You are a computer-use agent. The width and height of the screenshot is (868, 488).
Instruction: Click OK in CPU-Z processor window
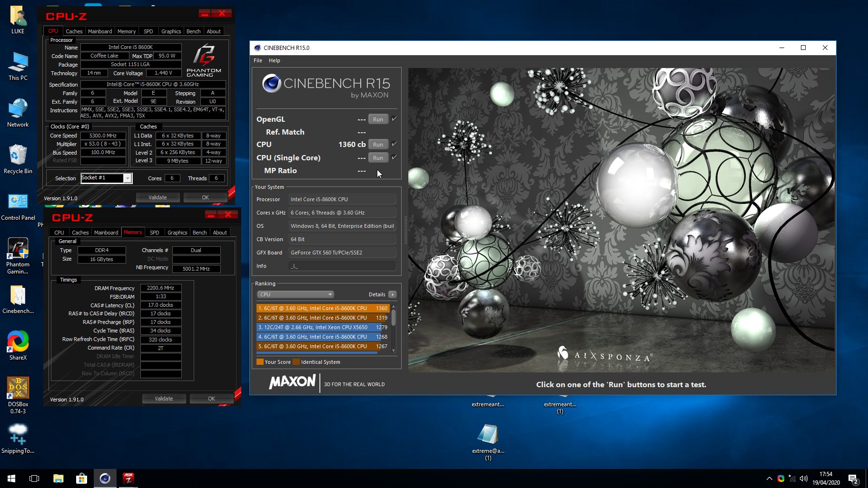(205, 197)
